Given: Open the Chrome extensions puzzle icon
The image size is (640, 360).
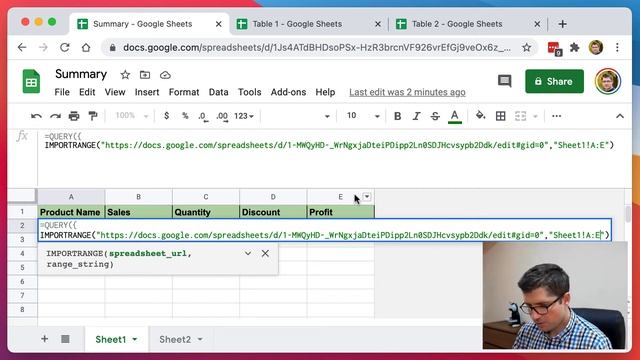Looking at the screenshot, I should pos(575,48).
